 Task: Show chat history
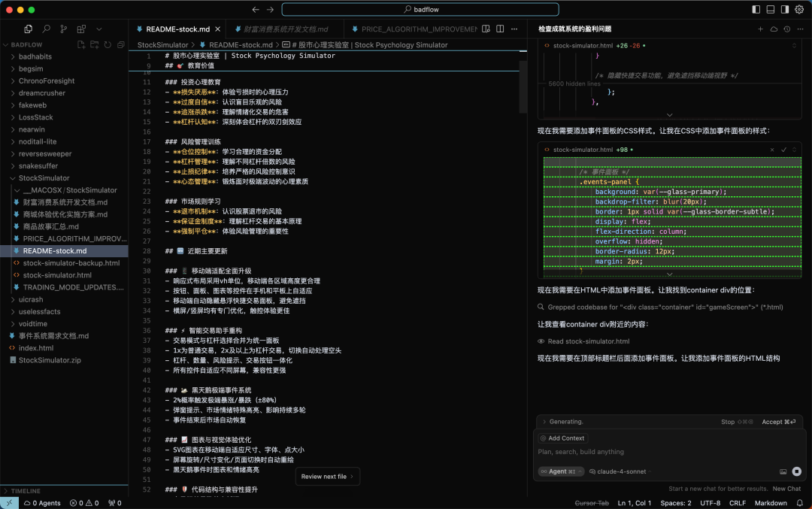click(786, 29)
